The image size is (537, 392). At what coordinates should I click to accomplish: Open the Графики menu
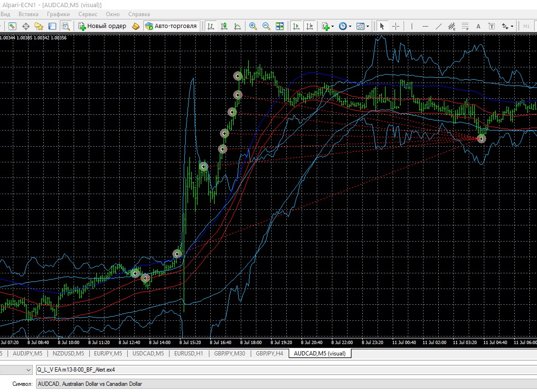pos(58,14)
